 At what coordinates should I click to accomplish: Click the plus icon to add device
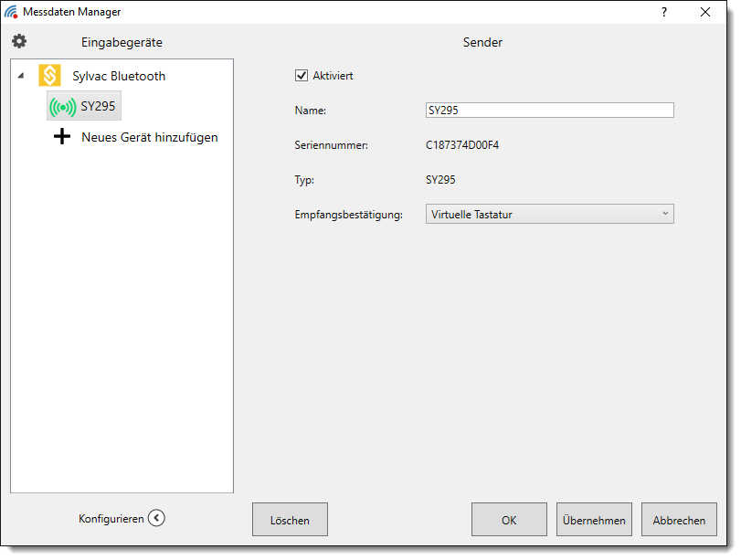pyautogui.click(x=62, y=138)
